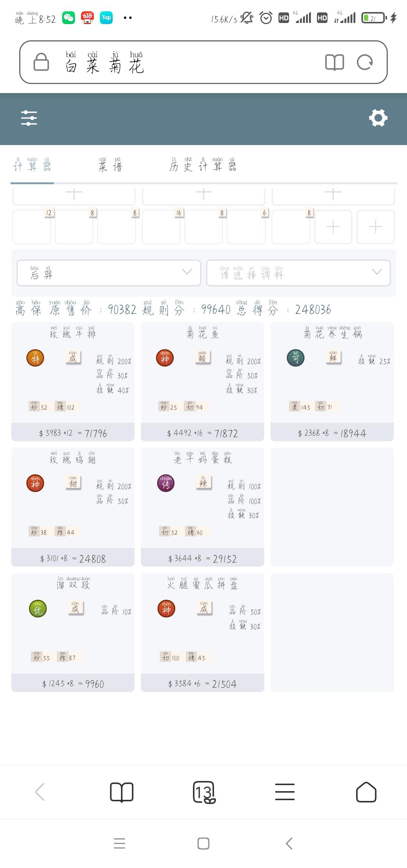Open the filter sliders icon in header
The image size is (407, 868).
[x=29, y=118]
